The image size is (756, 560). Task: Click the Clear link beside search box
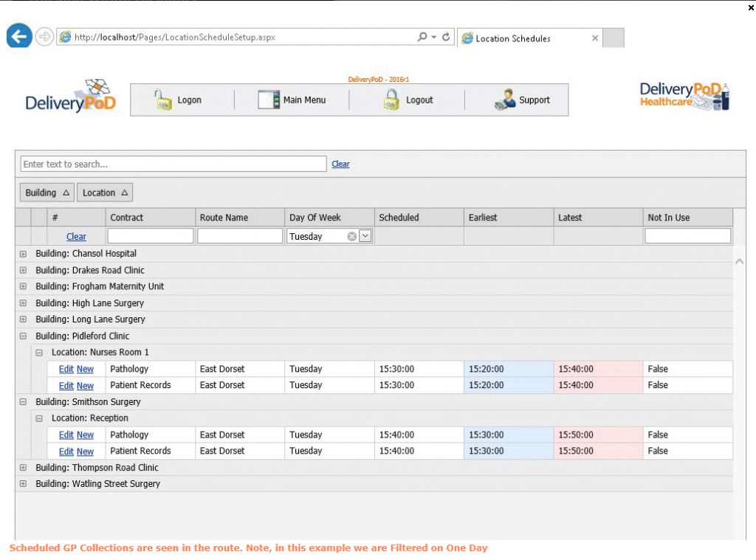pos(340,164)
